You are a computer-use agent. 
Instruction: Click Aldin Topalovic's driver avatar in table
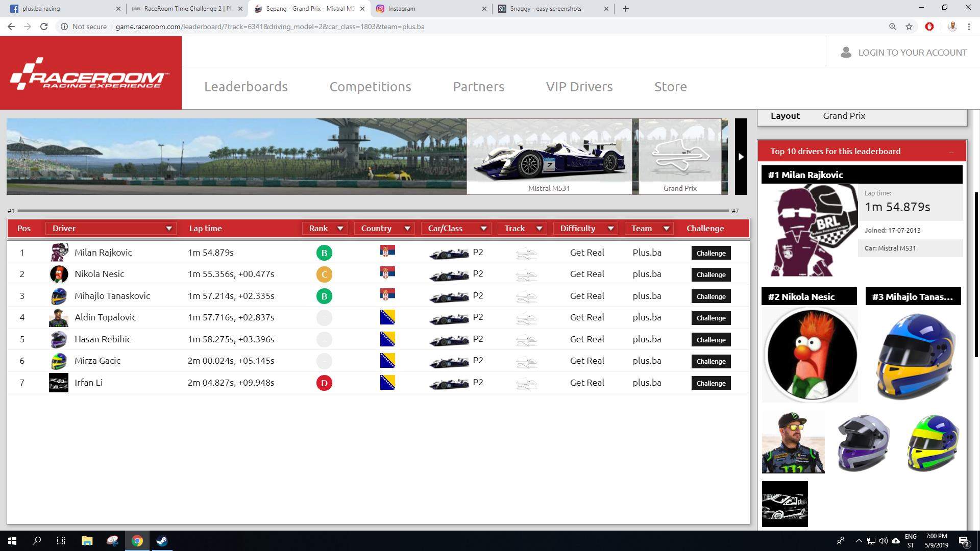tap(59, 317)
